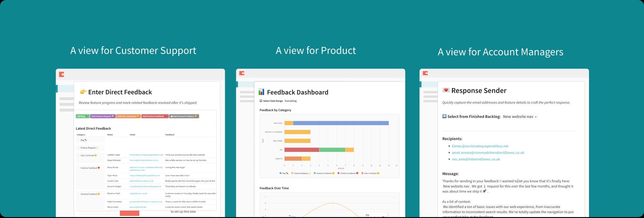Select highlighted sidebar page in Customer Support window
The height and width of the screenshot is (218, 644).
point(65,88)
